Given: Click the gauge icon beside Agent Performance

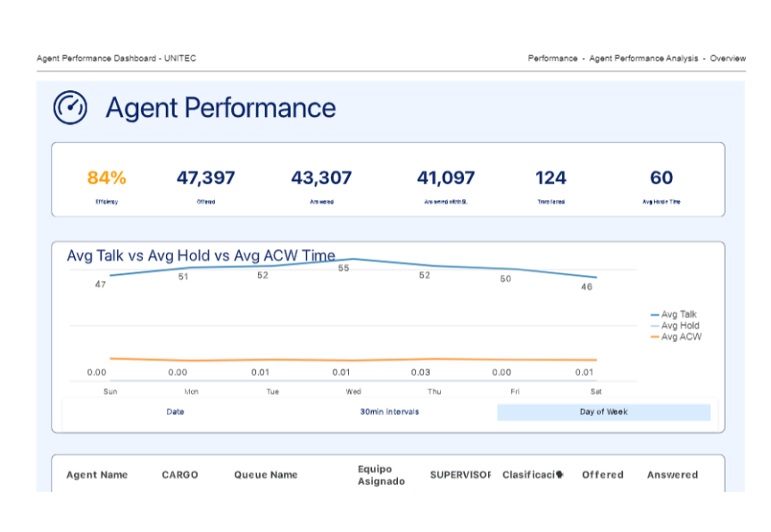Looking at the screenshot, I should click(70, 107).
